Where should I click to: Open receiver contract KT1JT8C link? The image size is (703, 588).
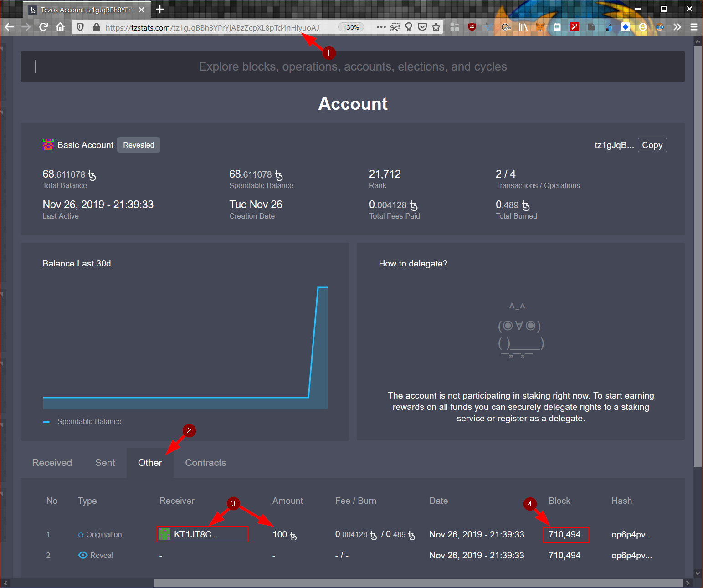tap(196, 534)
